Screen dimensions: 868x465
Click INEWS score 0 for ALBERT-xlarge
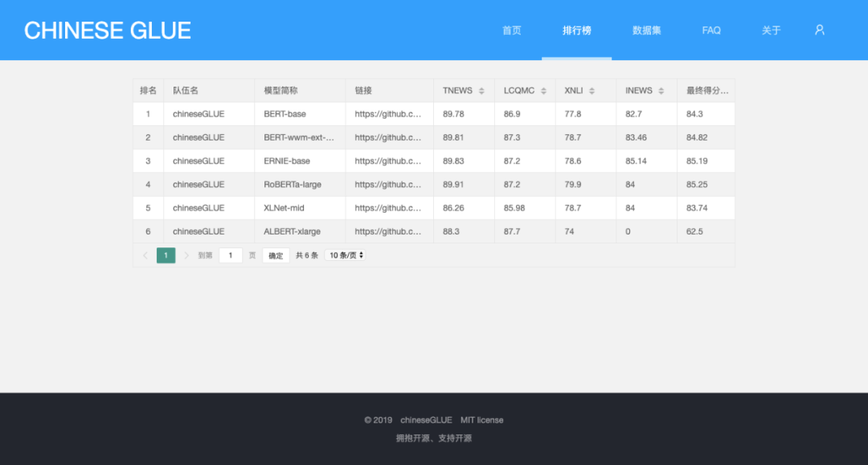[628, 231]
